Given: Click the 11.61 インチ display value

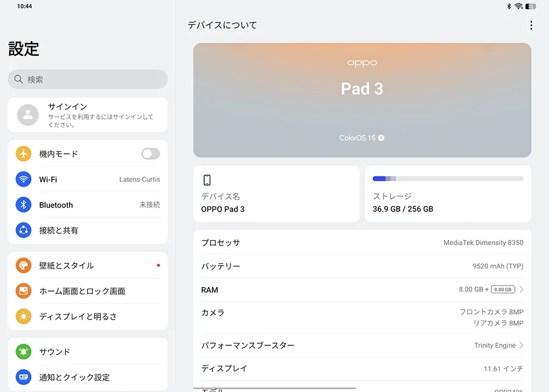Looking at the screenshot, I should (x=503, y=368).
